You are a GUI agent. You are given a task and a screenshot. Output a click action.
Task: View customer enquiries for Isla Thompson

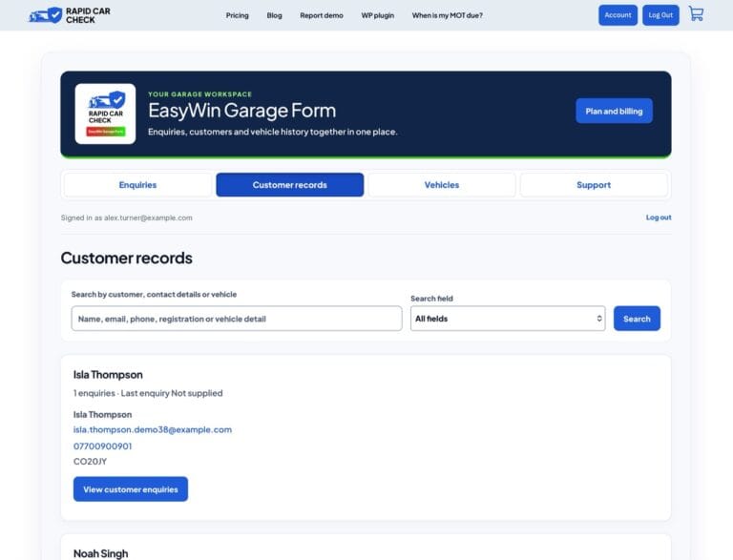(131, 489)
